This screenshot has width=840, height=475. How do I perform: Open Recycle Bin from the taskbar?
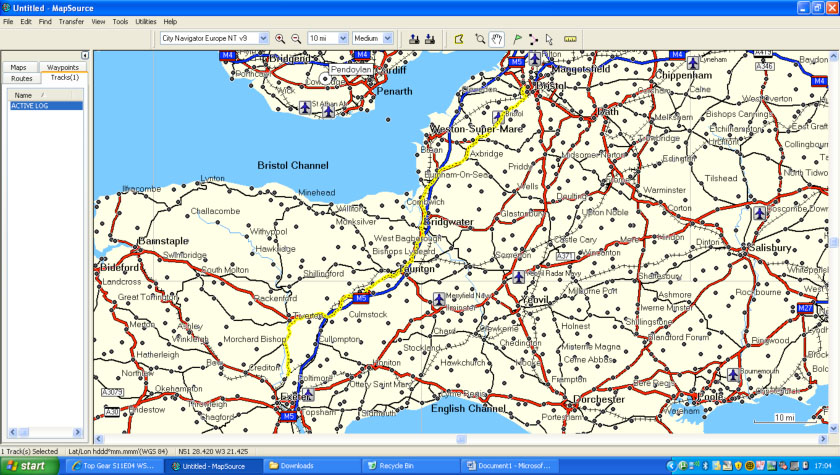pyautogui.click(x=411, y=466)
